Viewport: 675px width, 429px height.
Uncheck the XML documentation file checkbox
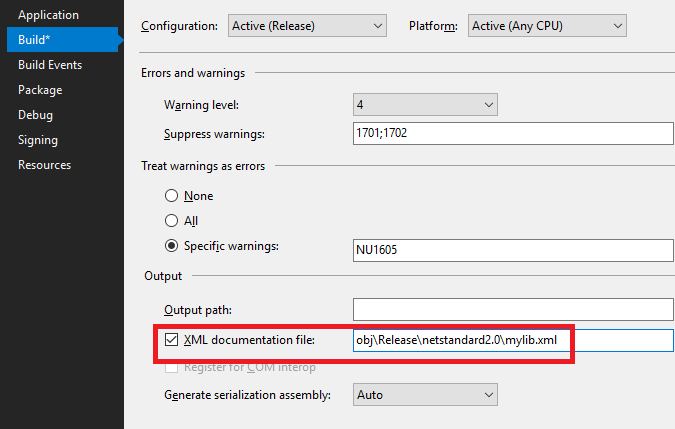[171, 341]
